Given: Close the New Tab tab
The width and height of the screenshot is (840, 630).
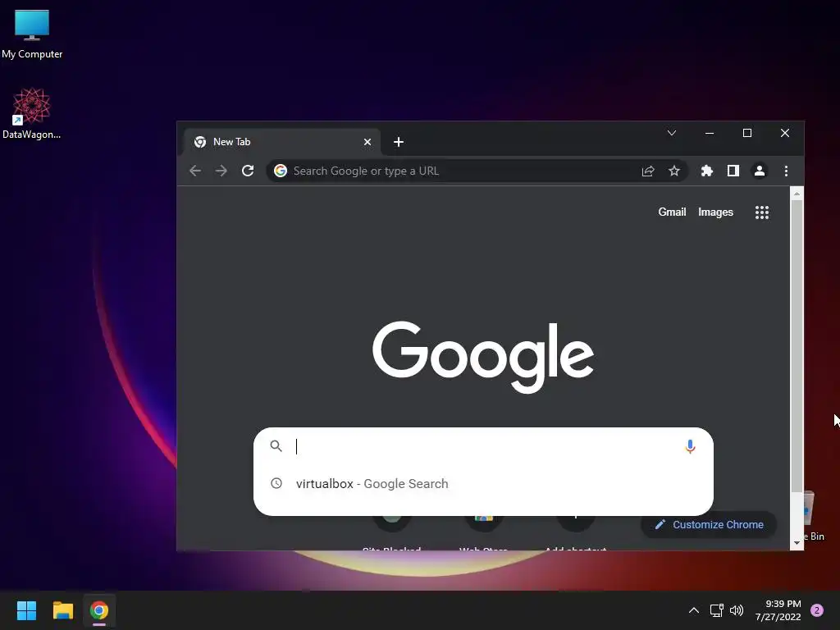Looking at the screenshot, I should click(x=367, y=142).
